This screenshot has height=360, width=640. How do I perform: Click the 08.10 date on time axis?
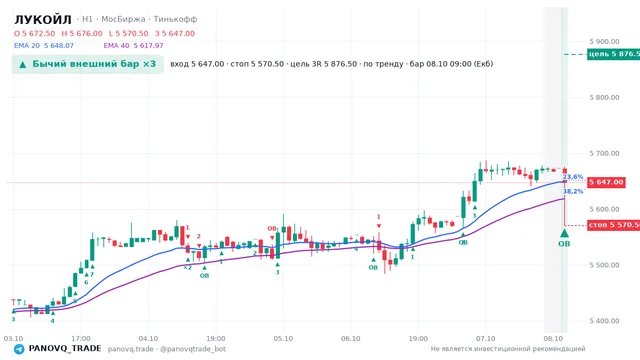pos(553,339)
